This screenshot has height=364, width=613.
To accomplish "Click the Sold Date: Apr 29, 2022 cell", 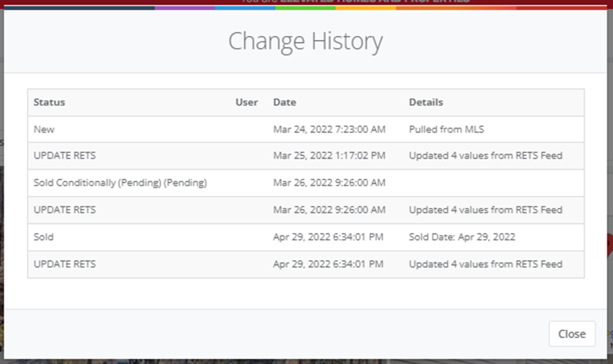I will tap(462, 237).
